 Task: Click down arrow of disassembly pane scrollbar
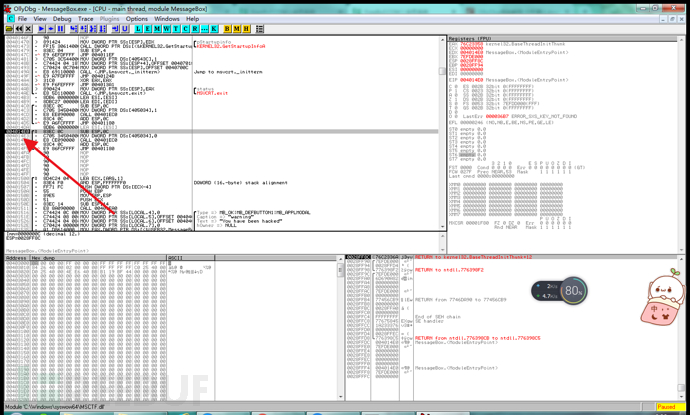pyautogui.click(x=442, y=226)
